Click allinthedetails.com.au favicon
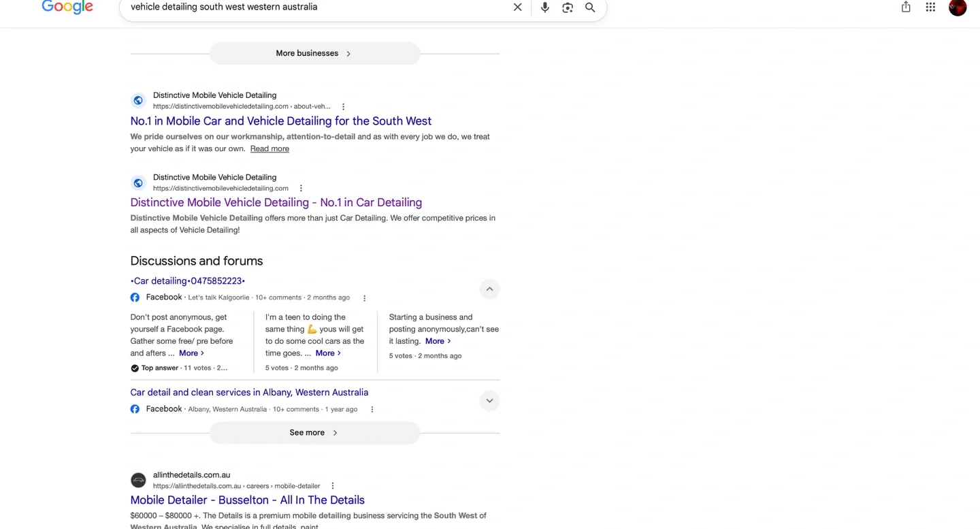This screenshot has height=529, width=980. (138, 480)
